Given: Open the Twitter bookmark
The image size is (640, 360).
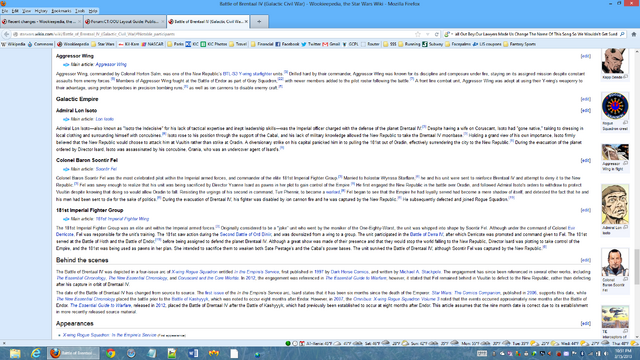Looking at the screenshot, I should coord(311,44).
